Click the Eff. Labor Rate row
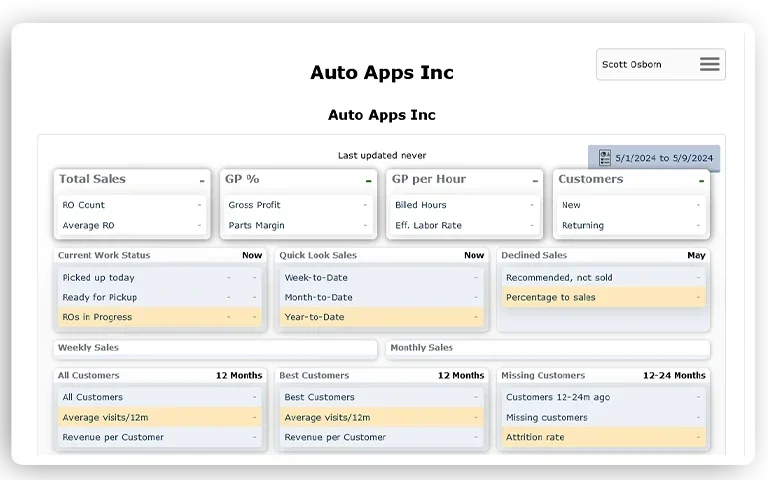This screenshot has width=768, height=480. [x=464, y=225]
